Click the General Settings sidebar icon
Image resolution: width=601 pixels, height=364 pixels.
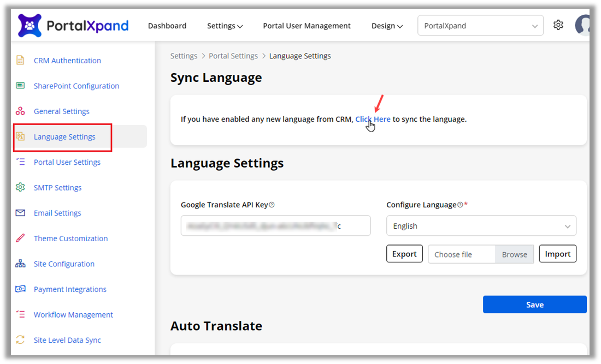coord(20,111)
